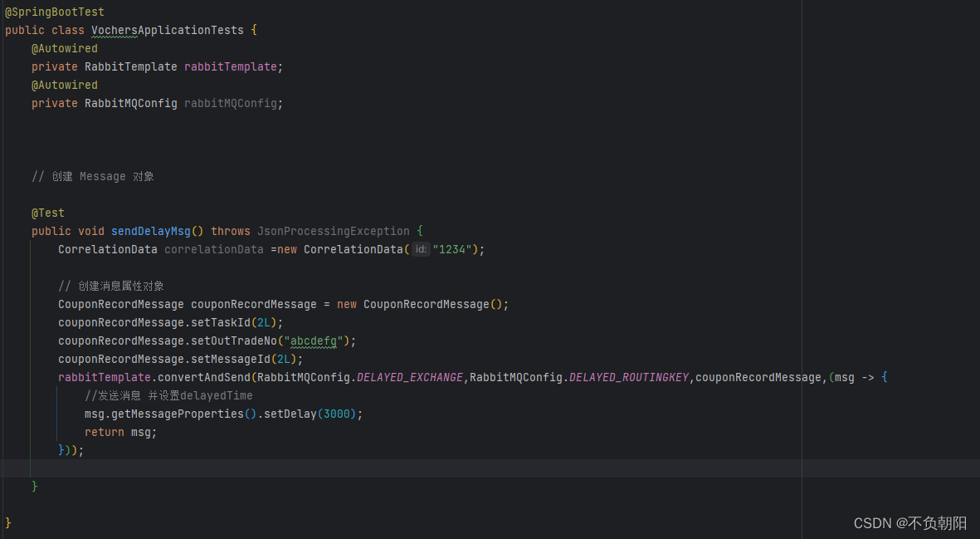Click the convertAndSend method call
980x539 pixels.
[x=204, y=377]
